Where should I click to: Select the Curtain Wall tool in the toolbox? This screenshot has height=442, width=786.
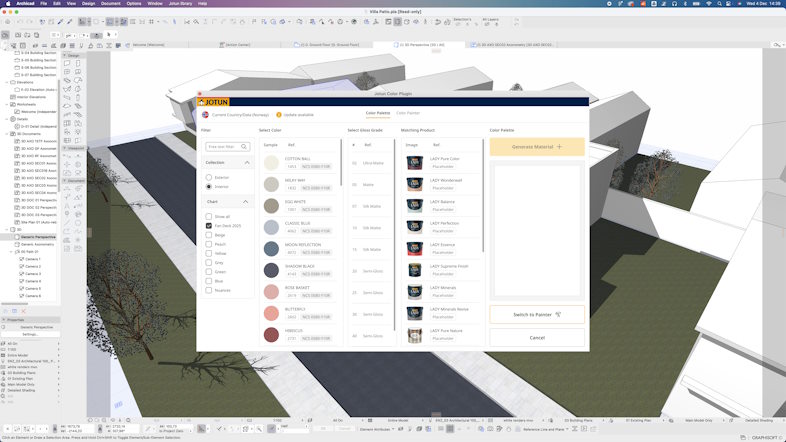tap(67, 123)
